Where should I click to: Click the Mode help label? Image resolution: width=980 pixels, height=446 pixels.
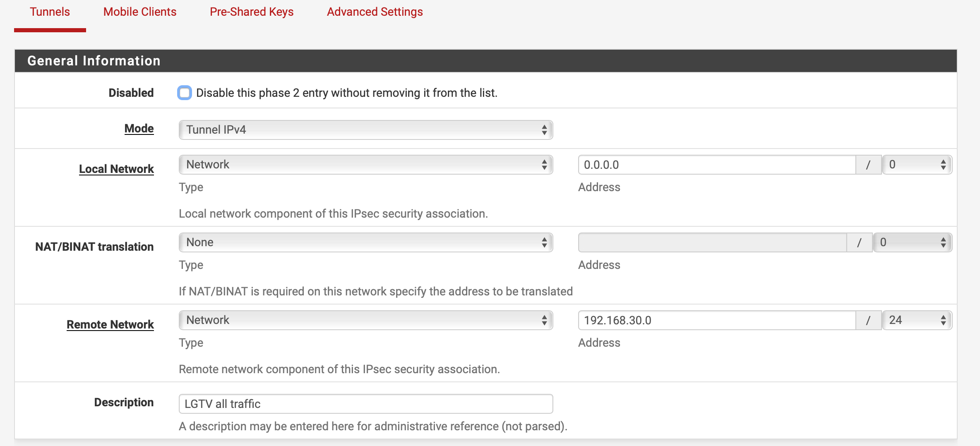pyautogui.click(x=139, y=129)
